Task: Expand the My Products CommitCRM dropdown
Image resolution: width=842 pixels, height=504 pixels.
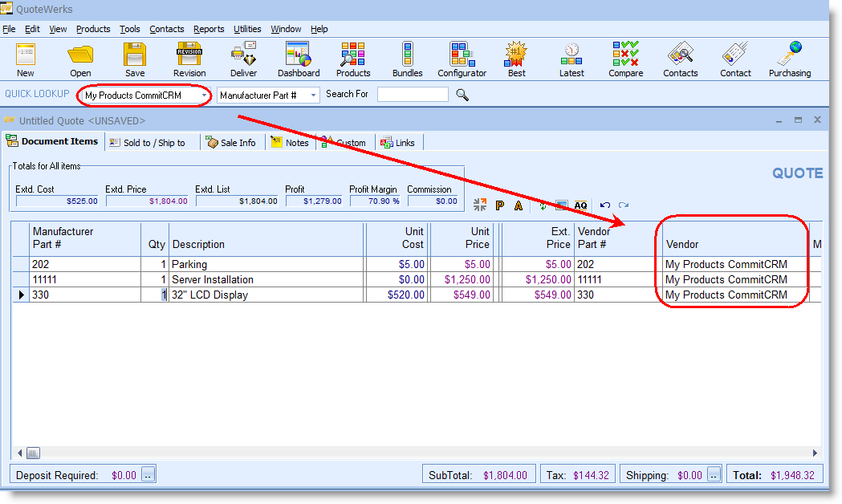Action: click(x=205, y=95)
